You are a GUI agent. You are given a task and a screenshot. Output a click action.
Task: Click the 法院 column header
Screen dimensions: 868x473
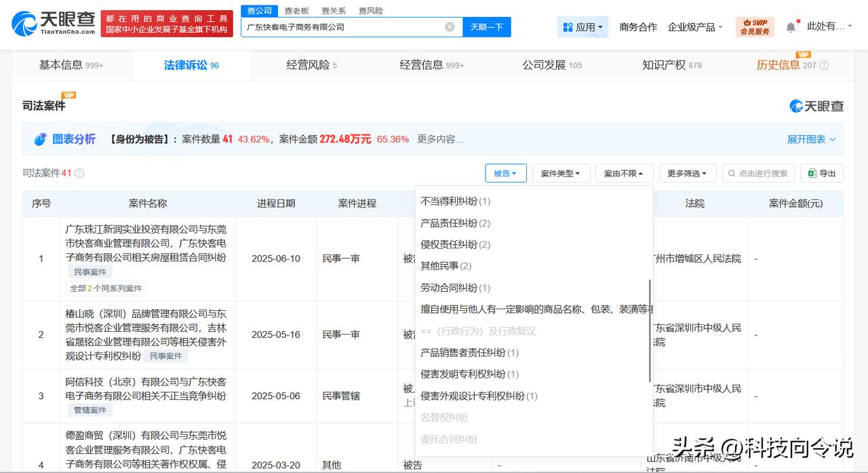point(695,204)
